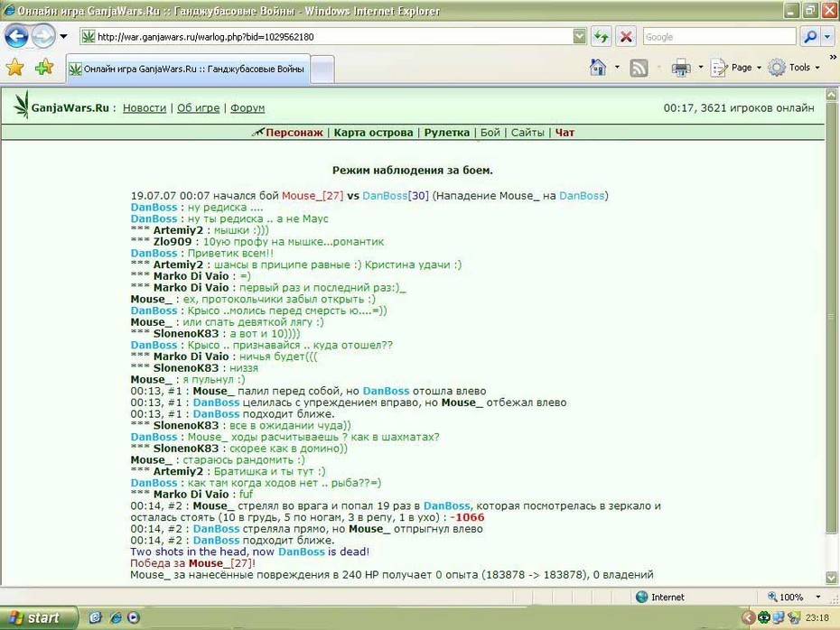This screenshot has height=630, width=840.
Task: Open the Favorites star icon
Action: 15,68
